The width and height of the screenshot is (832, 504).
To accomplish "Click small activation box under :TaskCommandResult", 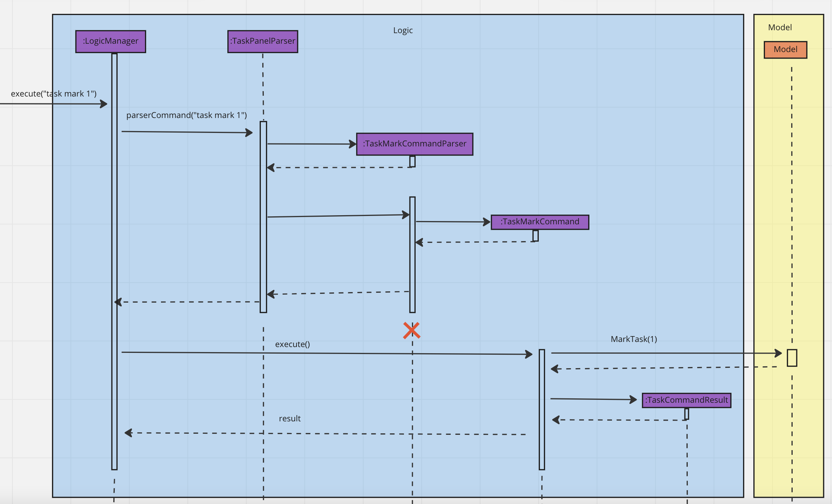I will click(x=687, y=414).
